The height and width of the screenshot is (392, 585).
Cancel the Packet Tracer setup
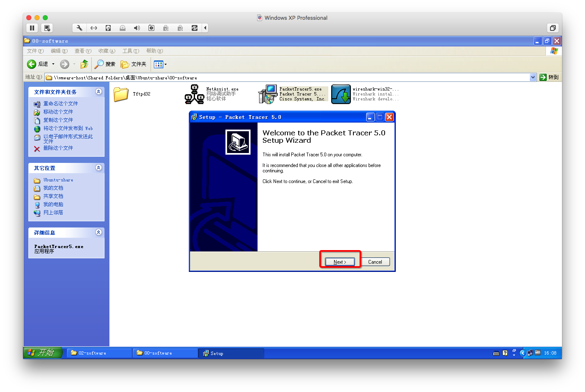click(375, 262)
